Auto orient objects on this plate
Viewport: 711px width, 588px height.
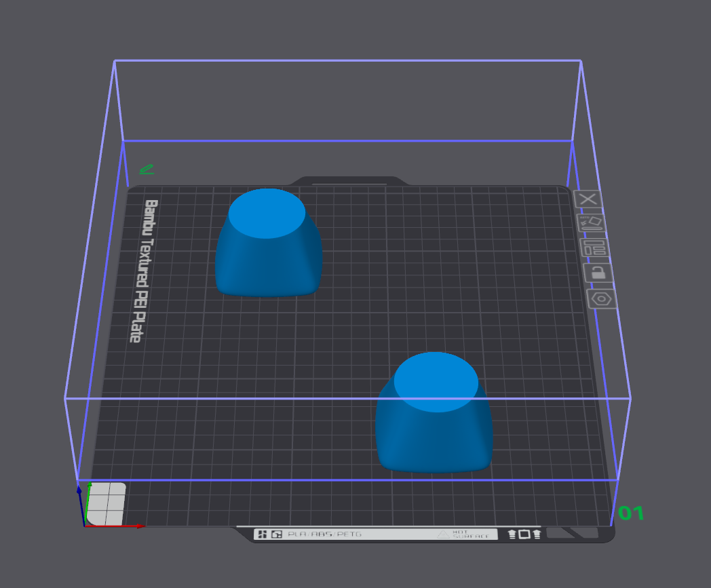tap(591, 223)
